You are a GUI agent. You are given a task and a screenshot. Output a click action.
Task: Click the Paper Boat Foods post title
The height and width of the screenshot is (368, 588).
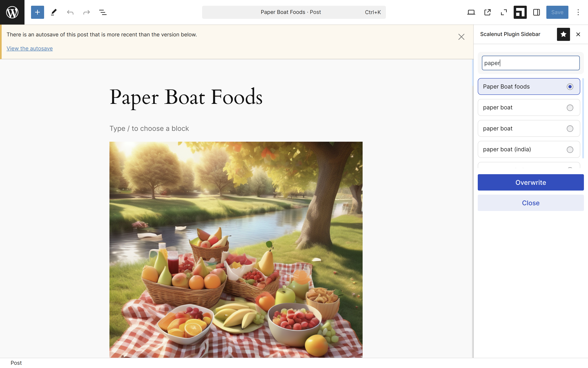[186, 97]
